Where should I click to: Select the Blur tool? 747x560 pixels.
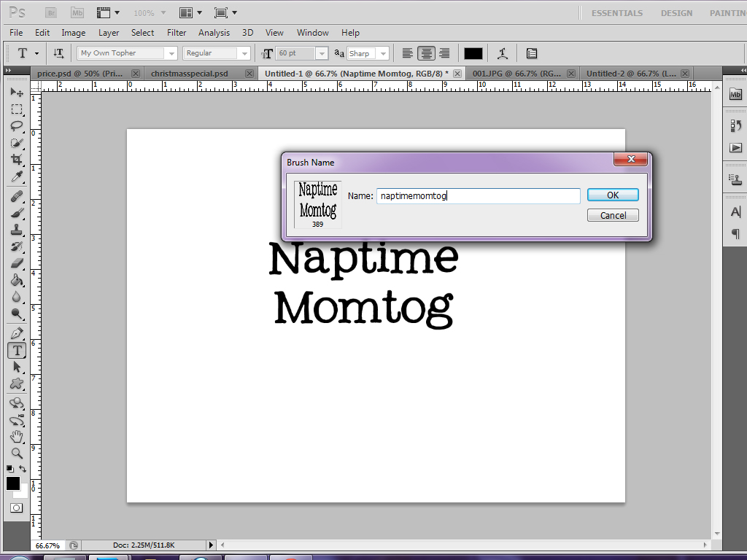pyautogui.click(x=17, y=297)
